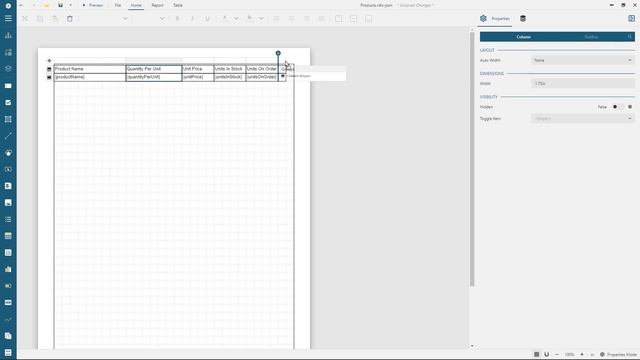The image size is (640, 360).
Task: Select the List tool in the toolbox
Action: pyautogui.click(x=8, y=219)
